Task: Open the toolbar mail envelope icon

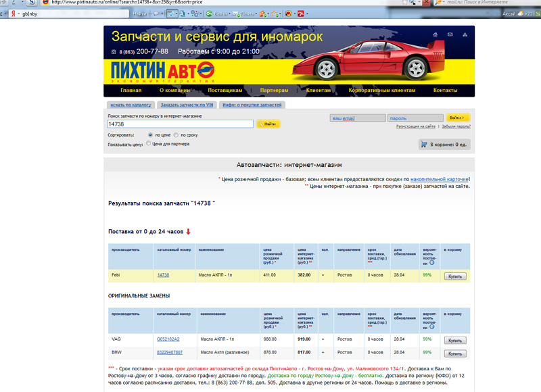Action: tap(237, 14)
